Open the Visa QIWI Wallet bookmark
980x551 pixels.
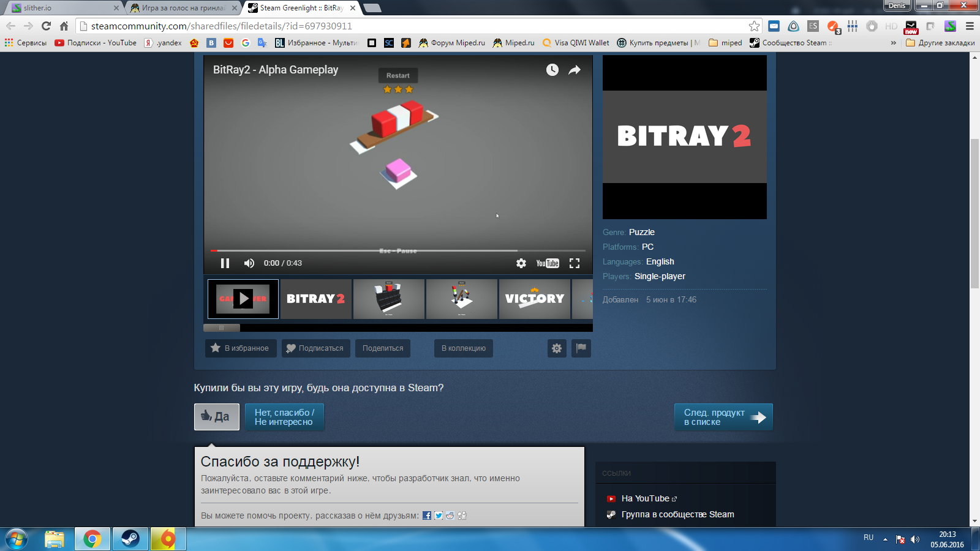576,43
